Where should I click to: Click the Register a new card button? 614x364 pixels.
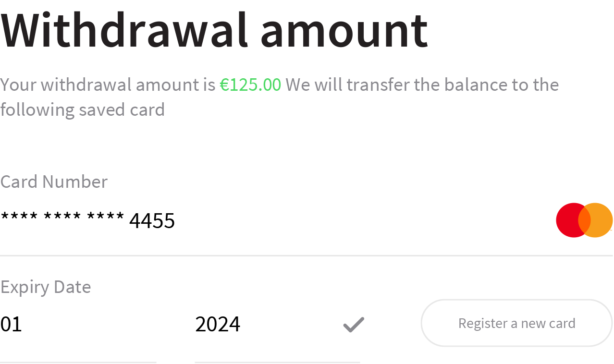coord(517,323)
